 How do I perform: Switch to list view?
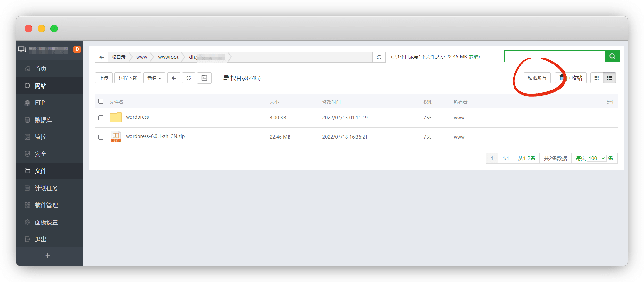coord(609,78)
